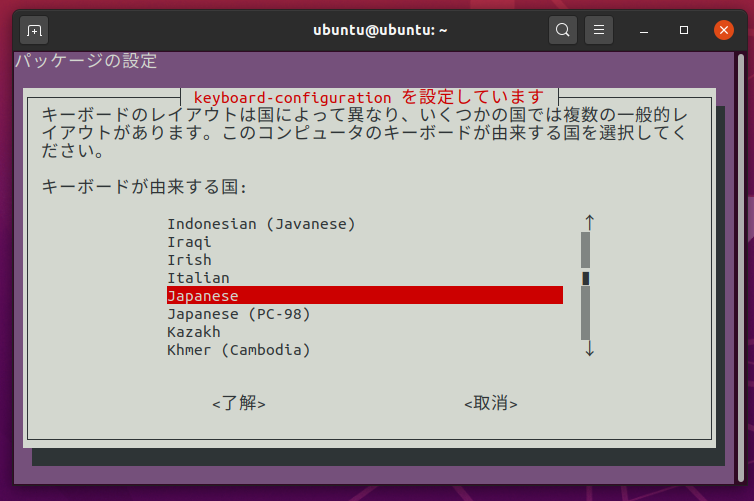Select Kazakh from the list

(364, 332)
